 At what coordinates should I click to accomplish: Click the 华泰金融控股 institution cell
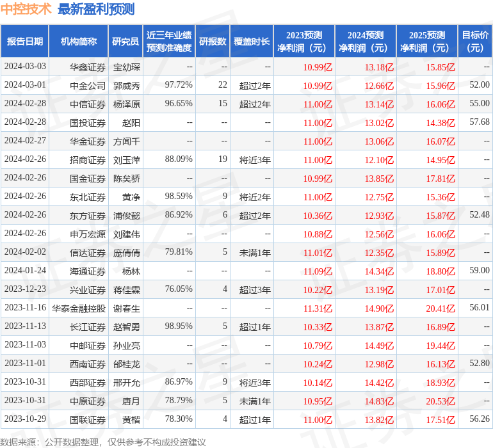[79, 308]
